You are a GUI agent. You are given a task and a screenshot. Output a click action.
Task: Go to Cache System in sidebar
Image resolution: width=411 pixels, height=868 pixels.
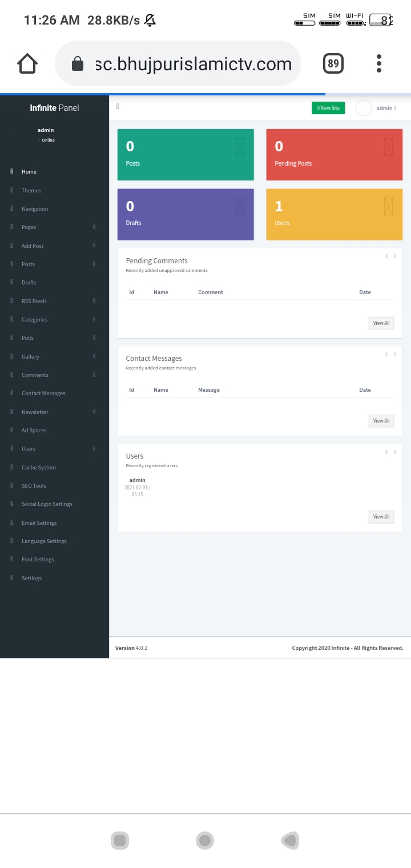click(38, 468)
